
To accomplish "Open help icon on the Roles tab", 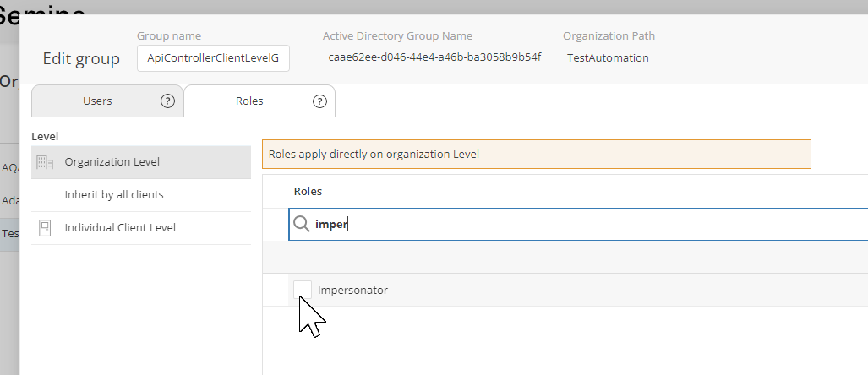I will point(319,101).
